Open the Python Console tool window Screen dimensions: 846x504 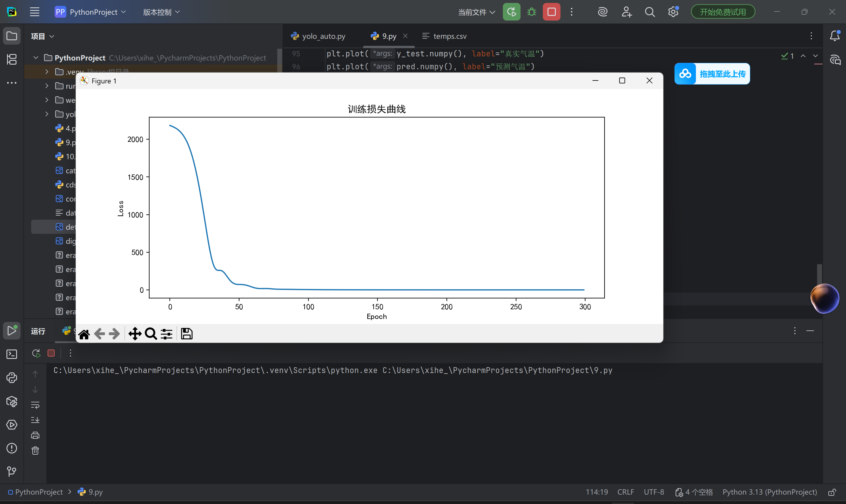[x=12, y=378]
